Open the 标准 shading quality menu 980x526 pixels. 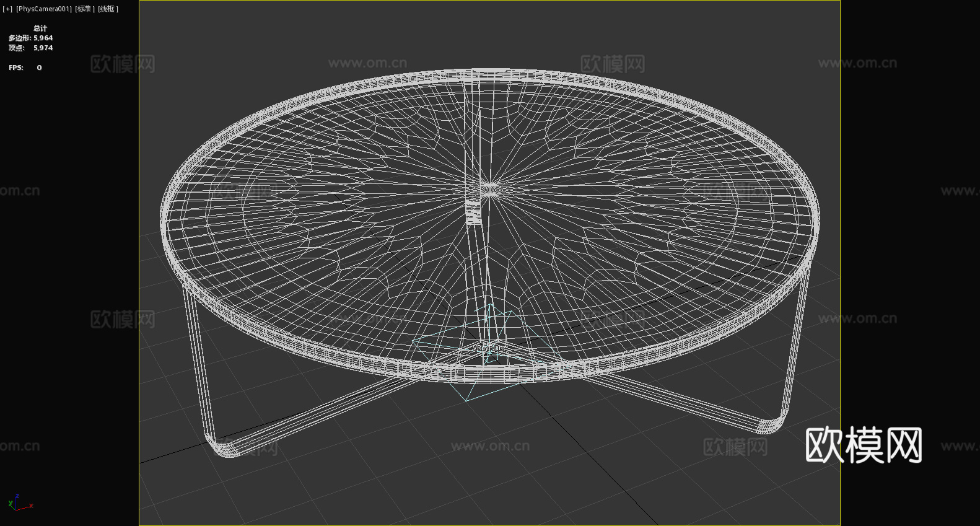[x=85, y=9]
